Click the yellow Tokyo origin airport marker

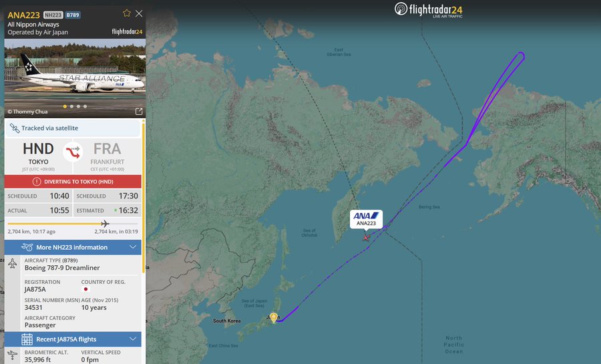coord(273,318)
